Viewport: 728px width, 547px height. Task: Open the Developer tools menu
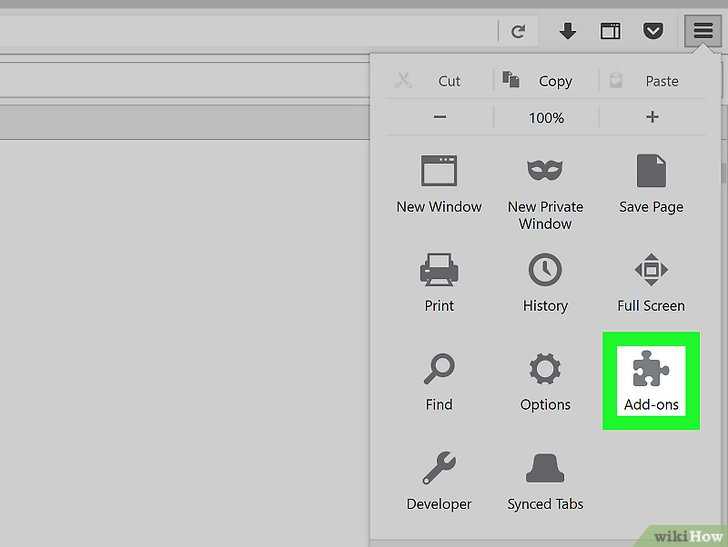tap(439, 482)
